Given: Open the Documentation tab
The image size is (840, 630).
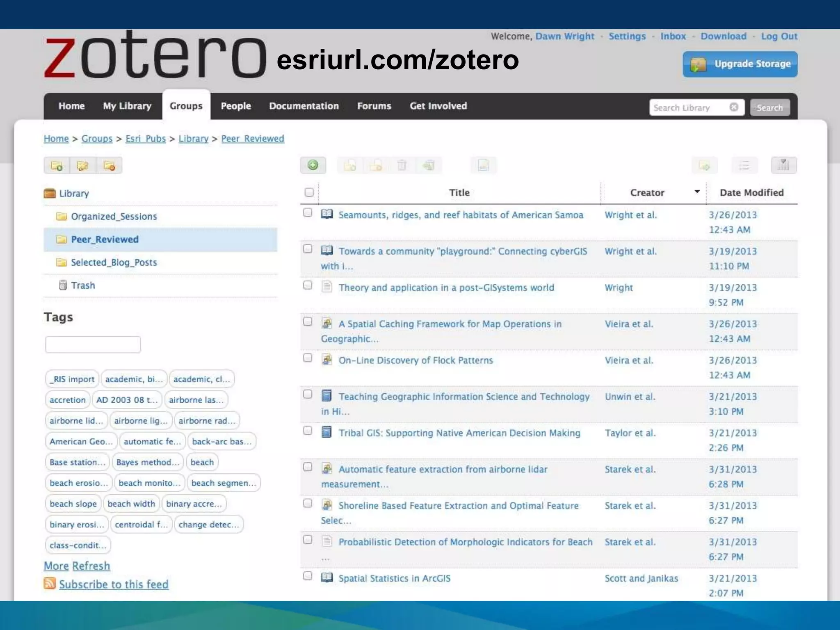Looking at the screenshot, I should (x=304, y=106).
